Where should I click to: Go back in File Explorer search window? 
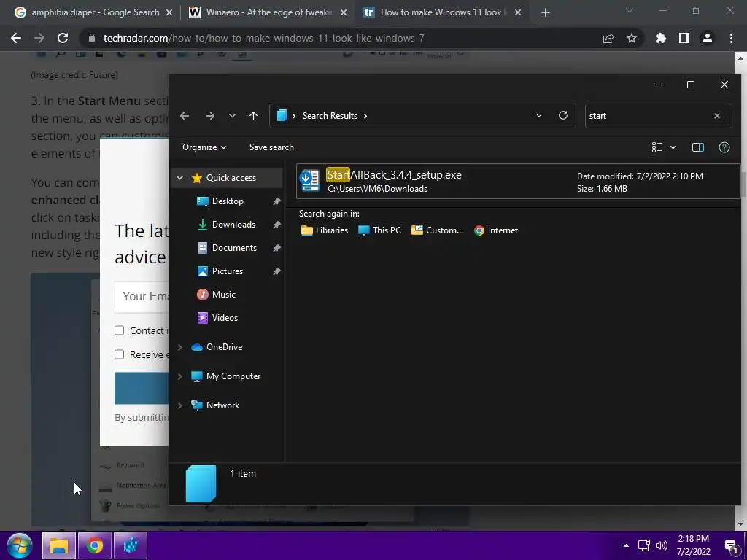click(185, 116)
